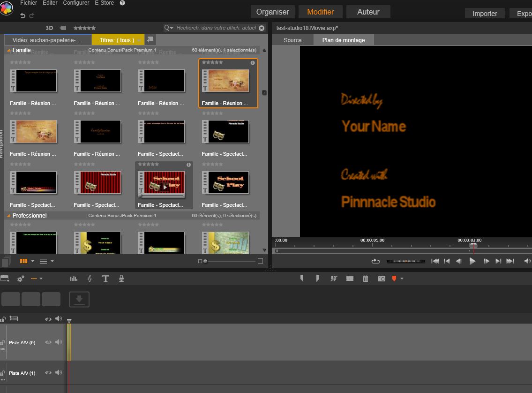
Task: Select the School Play red curtain thumbnail
Action: pyautogui.click(x=164, y=182)
